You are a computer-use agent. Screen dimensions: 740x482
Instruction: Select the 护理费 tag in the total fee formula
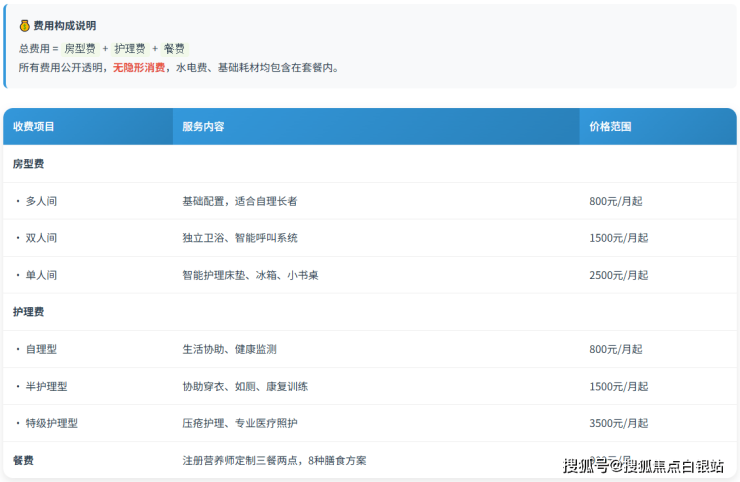point(130,48)
